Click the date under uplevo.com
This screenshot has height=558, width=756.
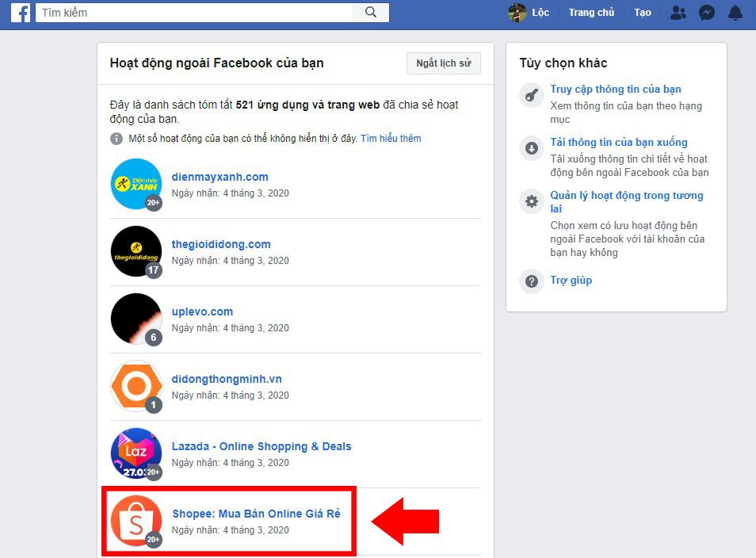click(x=230, y=328)
